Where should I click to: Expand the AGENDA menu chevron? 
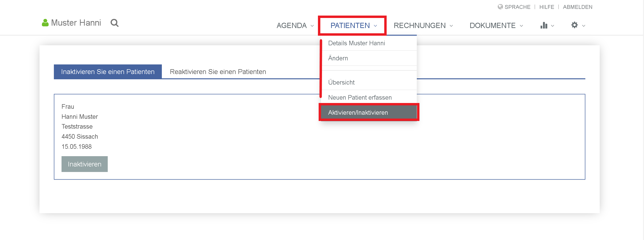(x=312, y=26)
